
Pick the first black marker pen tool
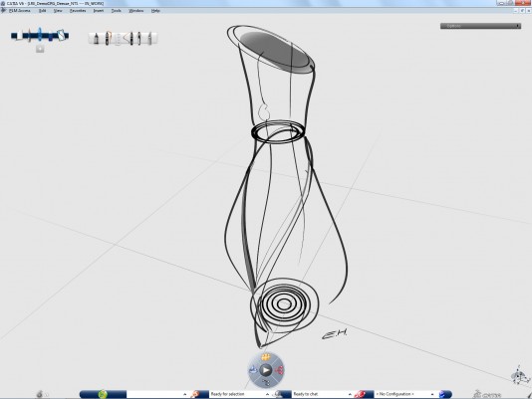(x=96, y=38)
